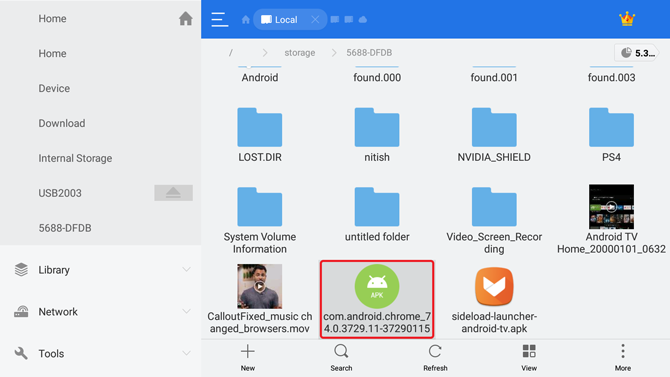Expand the Library section chevron
The width and height of the screenshot is (670, 377).
[x=186, y=270]
